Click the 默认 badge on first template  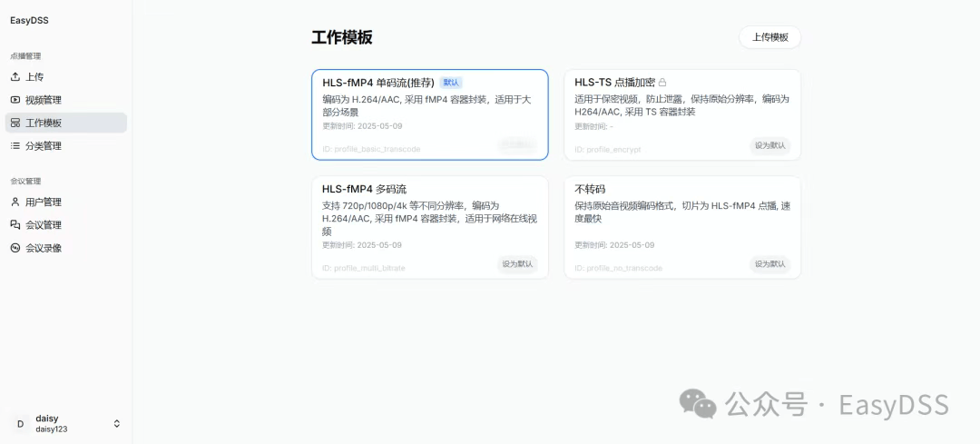coord(451,83)
